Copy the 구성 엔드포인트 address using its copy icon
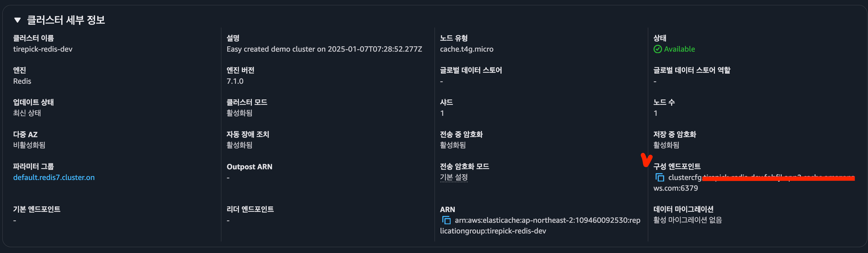 pos(659,177)
